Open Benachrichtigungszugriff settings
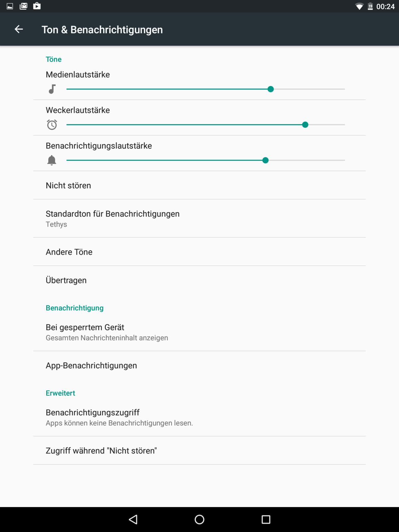 pyautogui.click(x=199, y=417)
